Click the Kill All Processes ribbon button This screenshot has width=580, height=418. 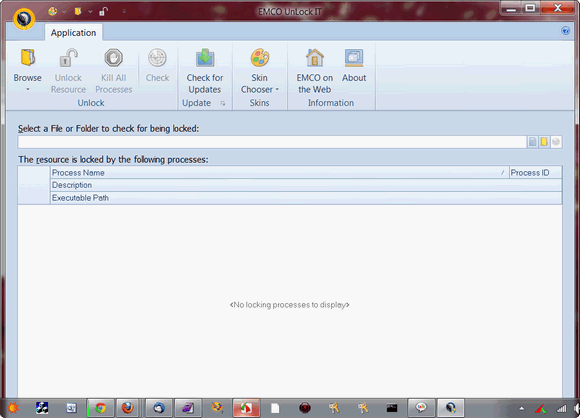click(114, 71)
